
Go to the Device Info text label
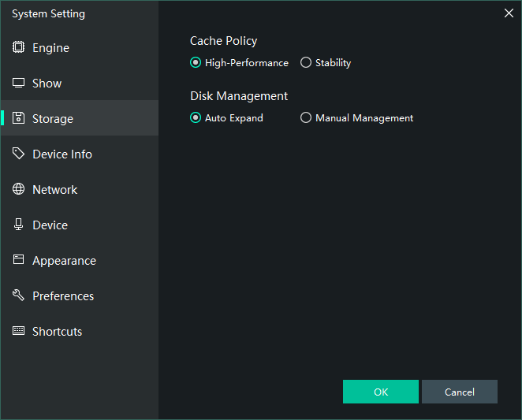pyautogui.click(x=62, y=154)
